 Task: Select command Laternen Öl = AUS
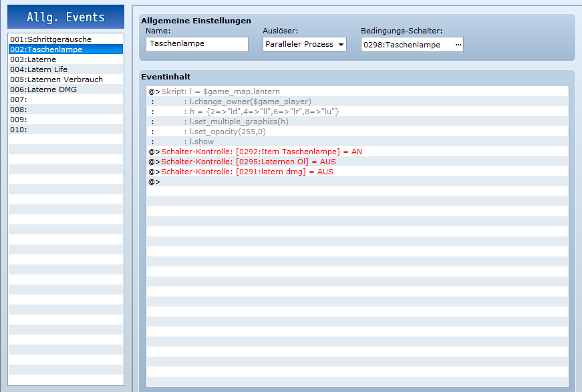(357, 162)
